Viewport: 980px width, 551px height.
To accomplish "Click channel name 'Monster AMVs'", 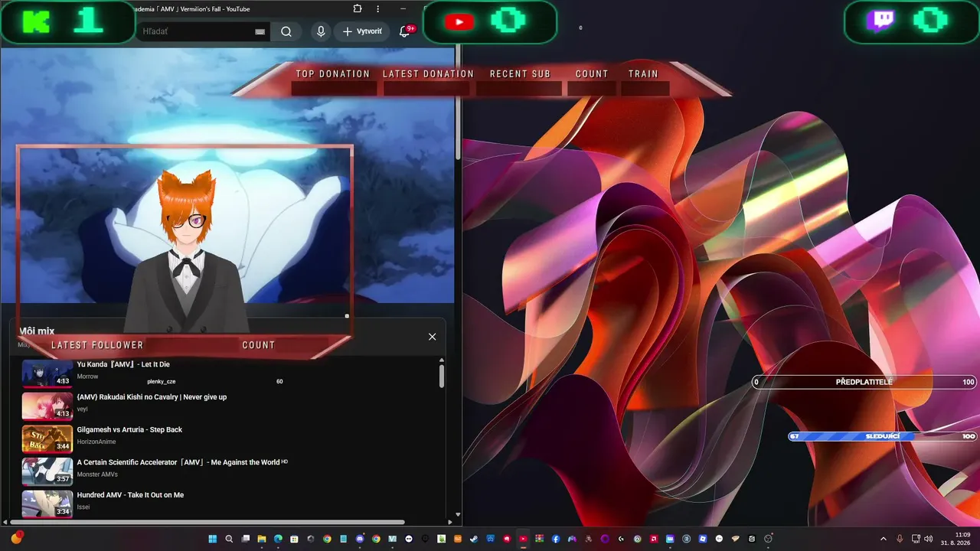I will [97, 474].
